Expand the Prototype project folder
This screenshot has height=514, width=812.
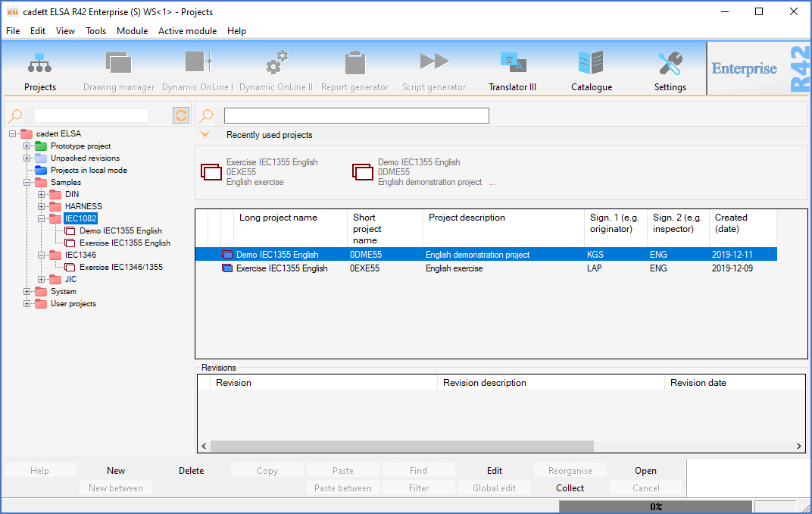pyautogui.click(x=27, y=146)
